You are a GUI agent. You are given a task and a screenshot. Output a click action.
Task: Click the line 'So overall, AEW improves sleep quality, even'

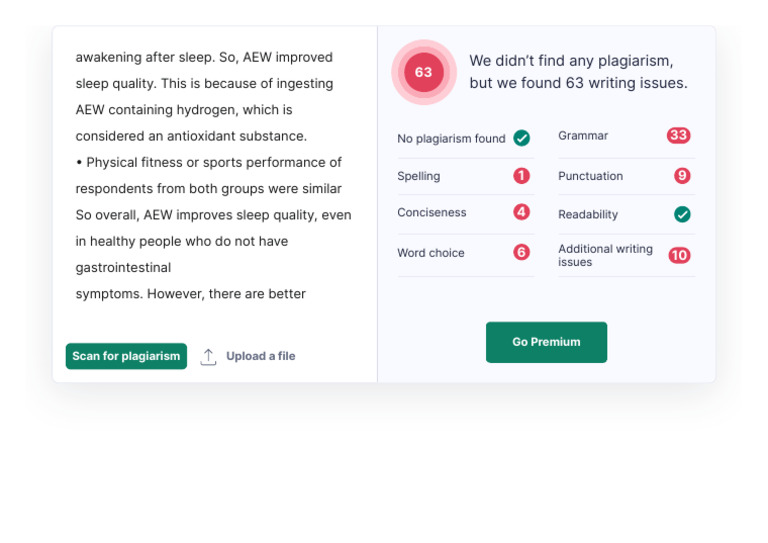pyautogui.click(x=213, y=215)
